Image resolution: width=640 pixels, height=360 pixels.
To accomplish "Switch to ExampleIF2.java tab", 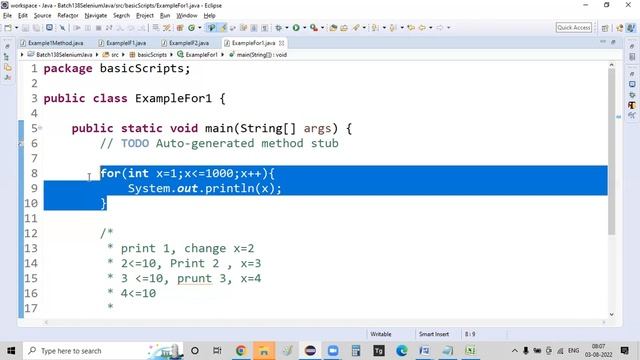I will pyautogui.click(x=185, y=43).
